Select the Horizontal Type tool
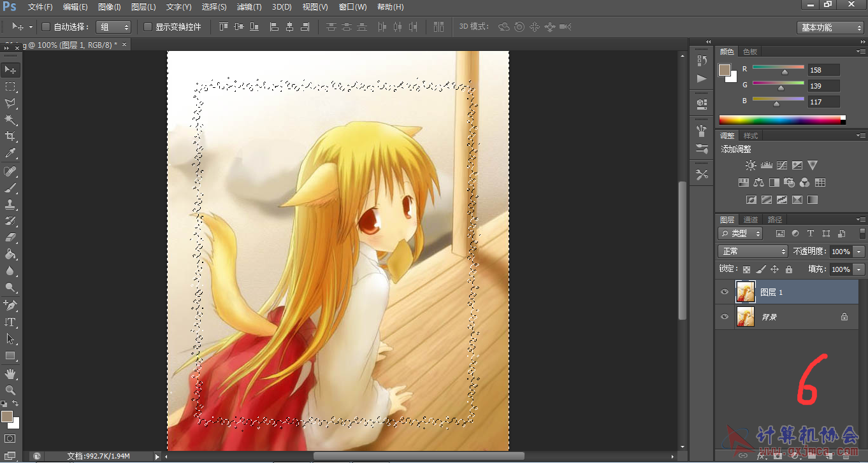Image resolution: width=868 pixels, height=463 pixels. pos(11,322)
